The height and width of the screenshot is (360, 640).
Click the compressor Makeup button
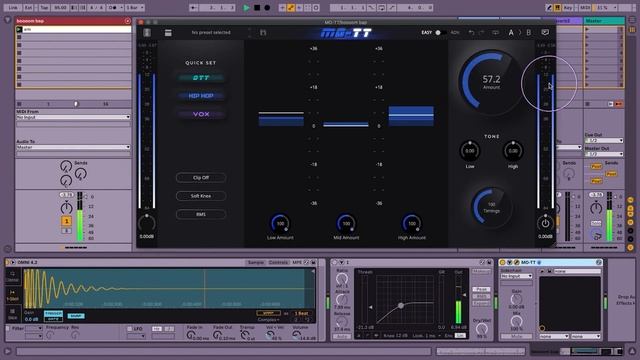tap(481, 271)
